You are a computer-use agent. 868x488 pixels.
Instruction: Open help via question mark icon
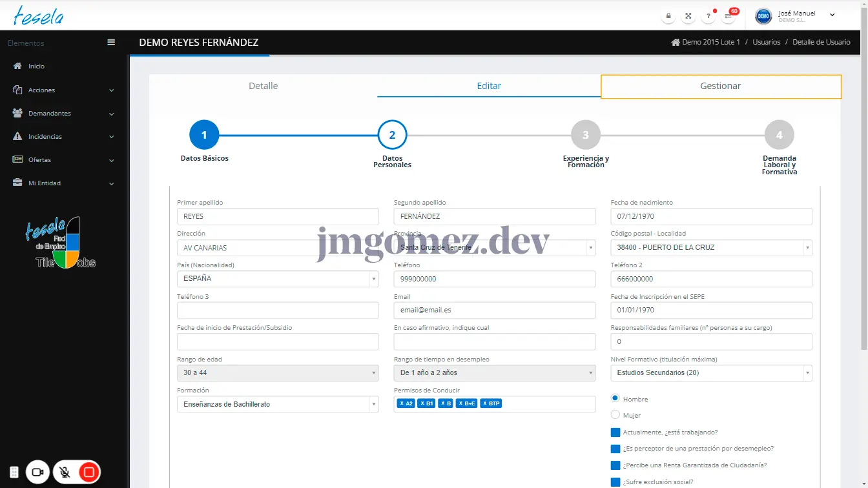(x=708, y=16)
